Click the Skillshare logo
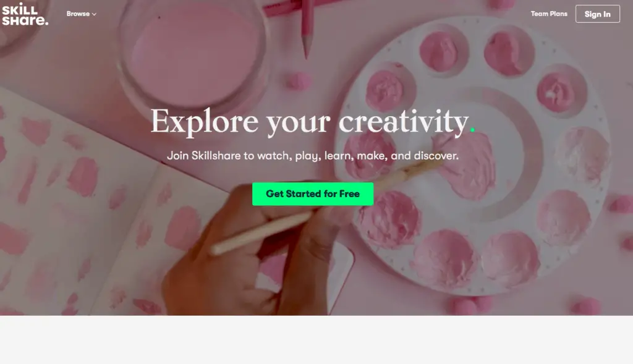 point(25,14)
